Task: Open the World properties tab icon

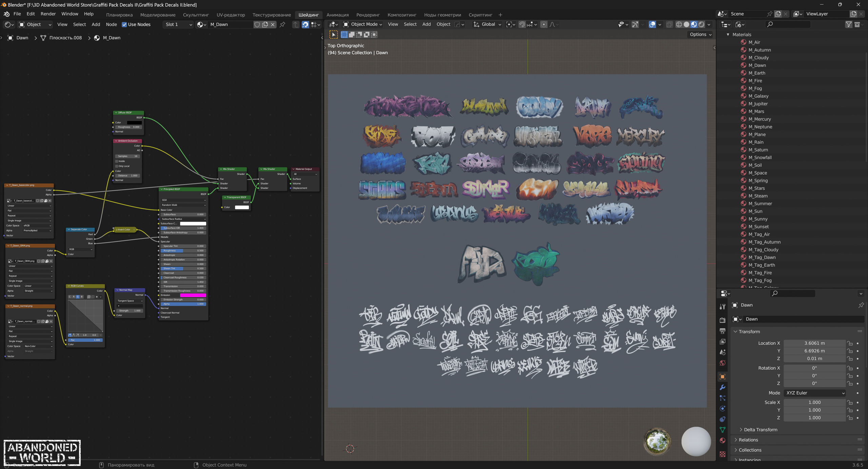Action: tap(723, 363)
